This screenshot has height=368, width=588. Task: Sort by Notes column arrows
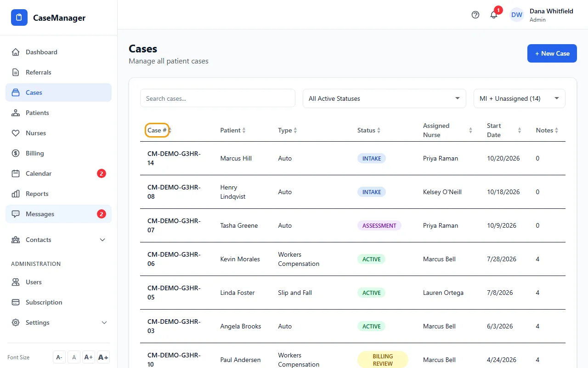[556, 130]
